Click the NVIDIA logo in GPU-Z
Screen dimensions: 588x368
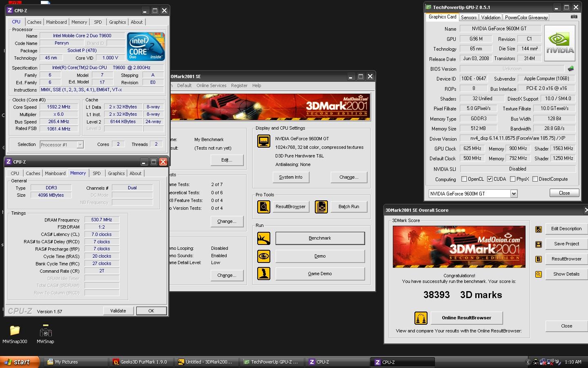point(560,43)
